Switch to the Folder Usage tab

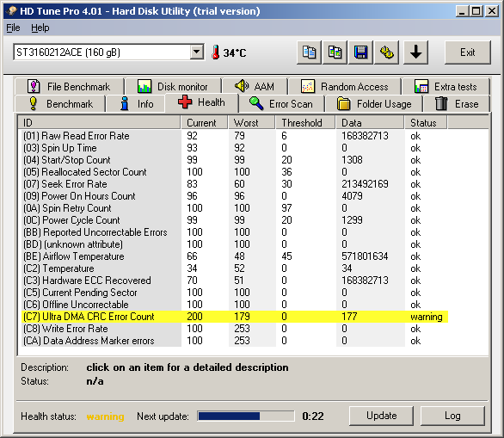tap(374, 103)
